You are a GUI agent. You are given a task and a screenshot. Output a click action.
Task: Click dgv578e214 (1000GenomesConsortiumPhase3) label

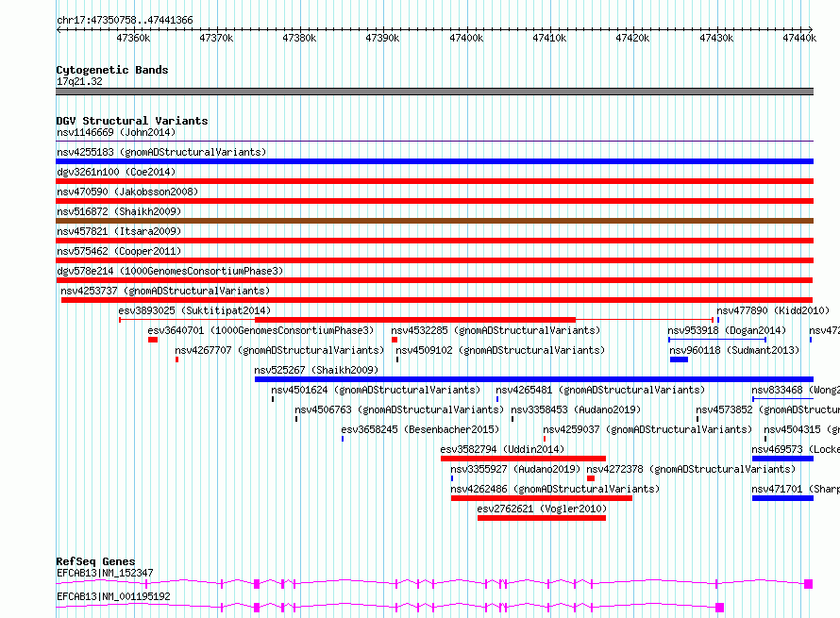point(170,271)
